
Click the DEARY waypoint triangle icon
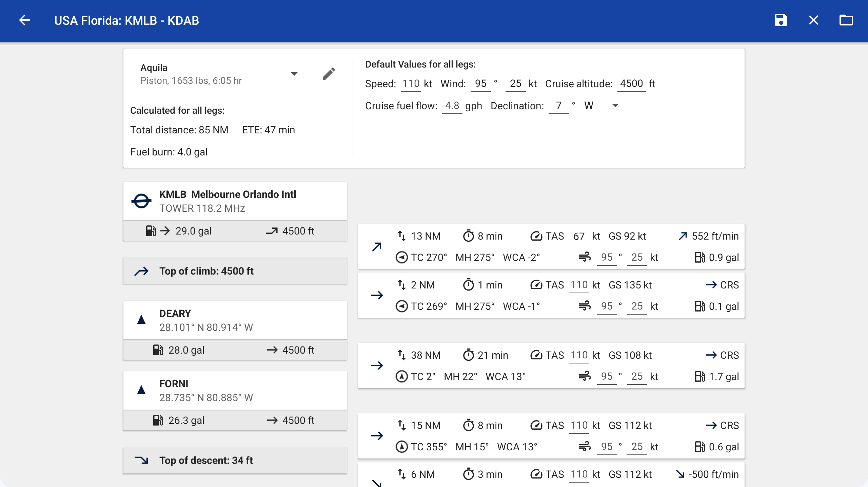141,320
